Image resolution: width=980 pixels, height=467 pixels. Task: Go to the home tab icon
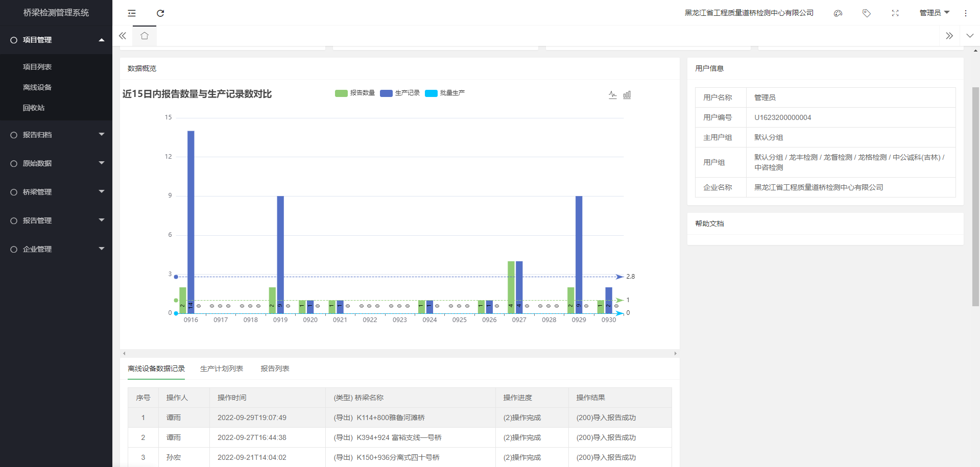point(145,36)
